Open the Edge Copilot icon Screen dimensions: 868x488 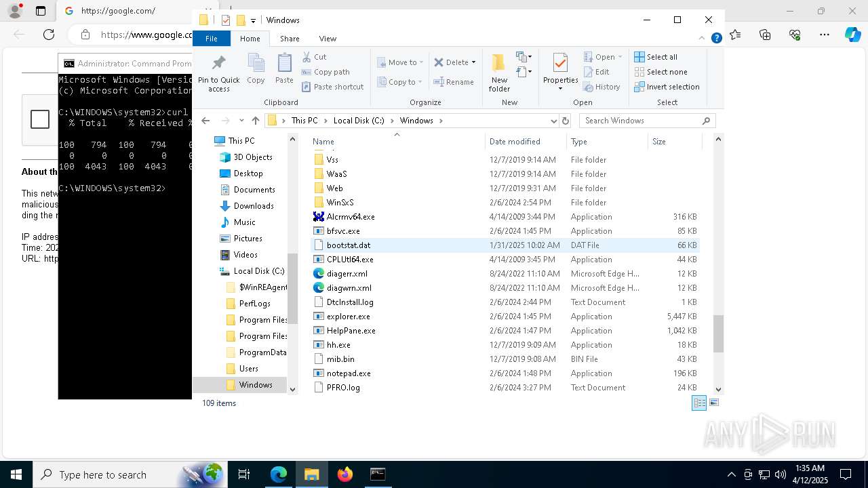point(852,35)
